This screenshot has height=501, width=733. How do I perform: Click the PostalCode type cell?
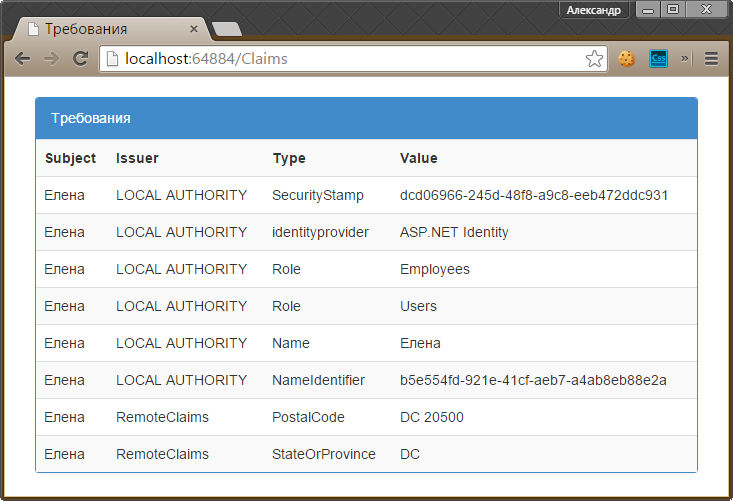[308, 417]
